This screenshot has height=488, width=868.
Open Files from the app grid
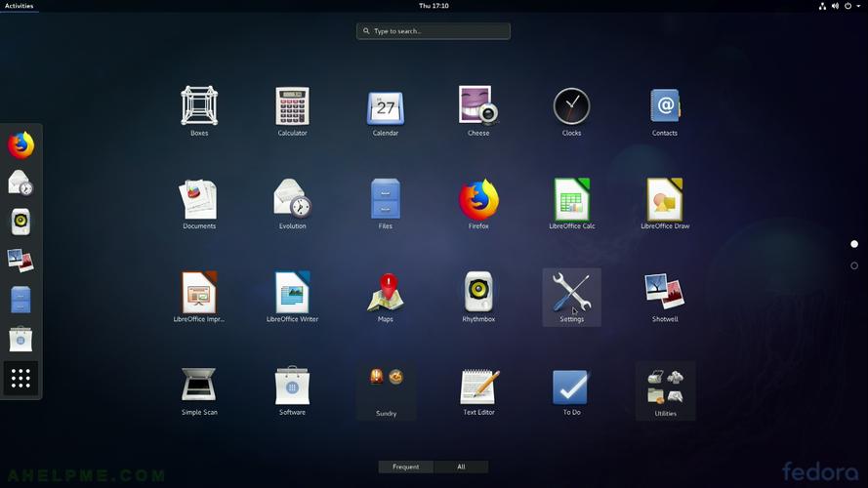[386, 204]
